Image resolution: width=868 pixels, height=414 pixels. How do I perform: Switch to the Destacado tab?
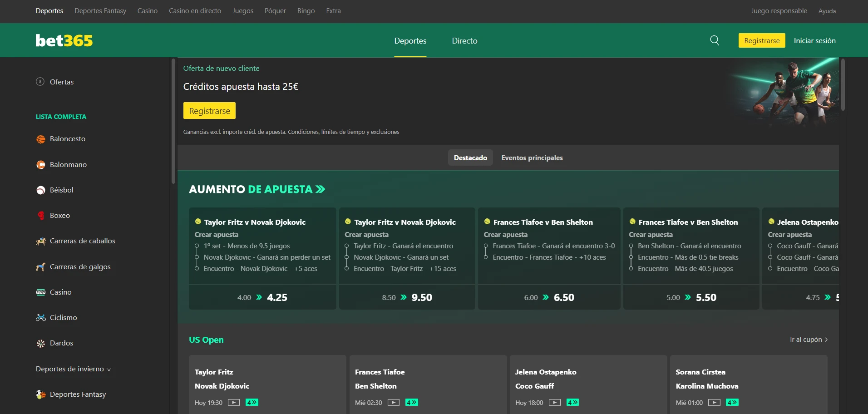click(470, 158)
